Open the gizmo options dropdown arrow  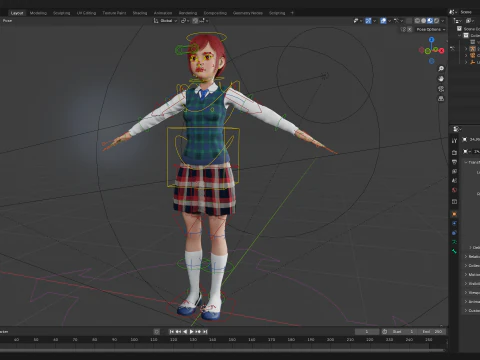coord(374,21)
